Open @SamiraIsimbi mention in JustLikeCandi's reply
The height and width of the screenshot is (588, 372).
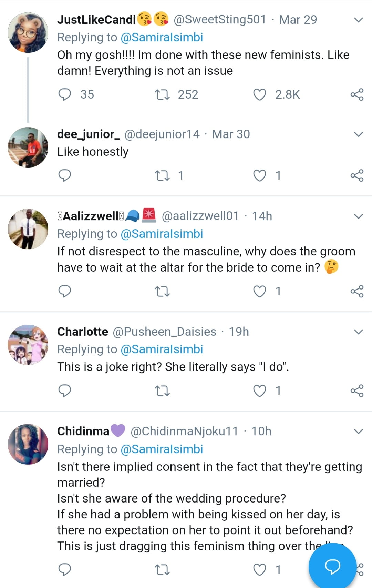pos(162,37)
